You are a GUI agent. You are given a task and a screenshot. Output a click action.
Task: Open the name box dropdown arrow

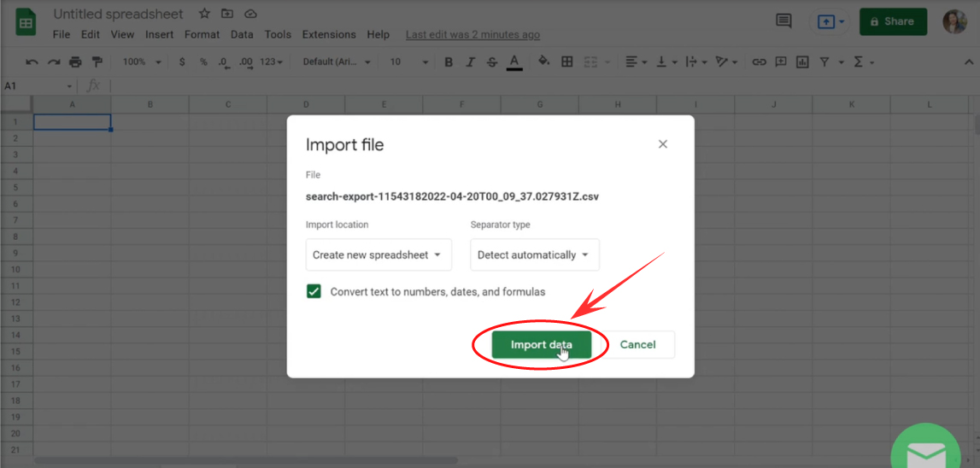(69, 86)
